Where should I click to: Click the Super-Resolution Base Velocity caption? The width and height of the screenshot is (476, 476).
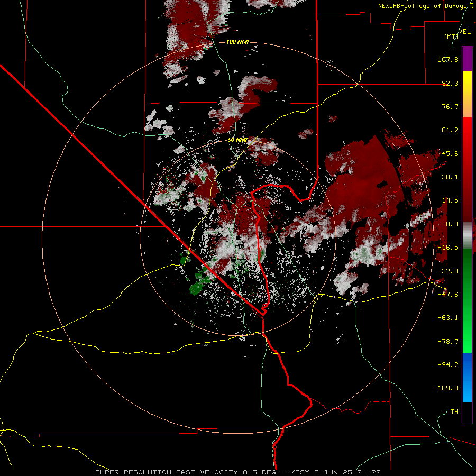238,472
